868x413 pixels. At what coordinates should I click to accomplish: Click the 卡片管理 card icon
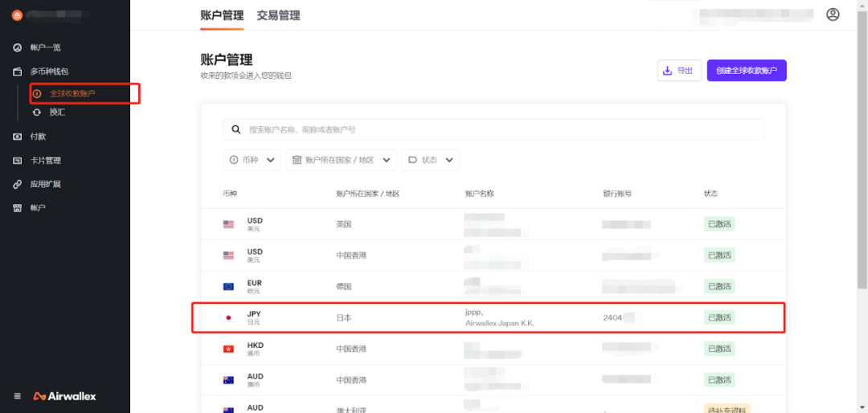click(17, 161)
